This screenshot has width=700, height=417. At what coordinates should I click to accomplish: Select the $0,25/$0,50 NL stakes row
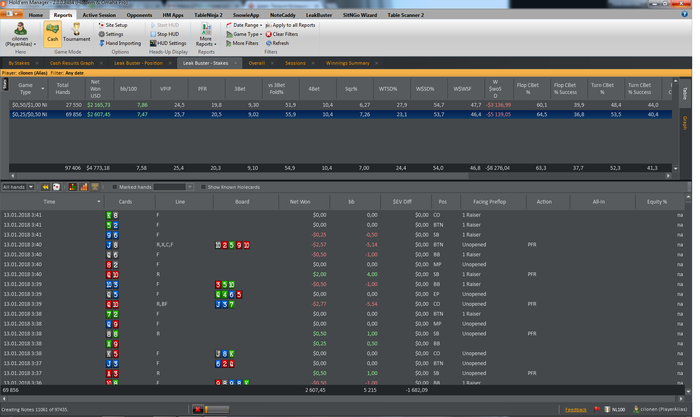[341, 114]
